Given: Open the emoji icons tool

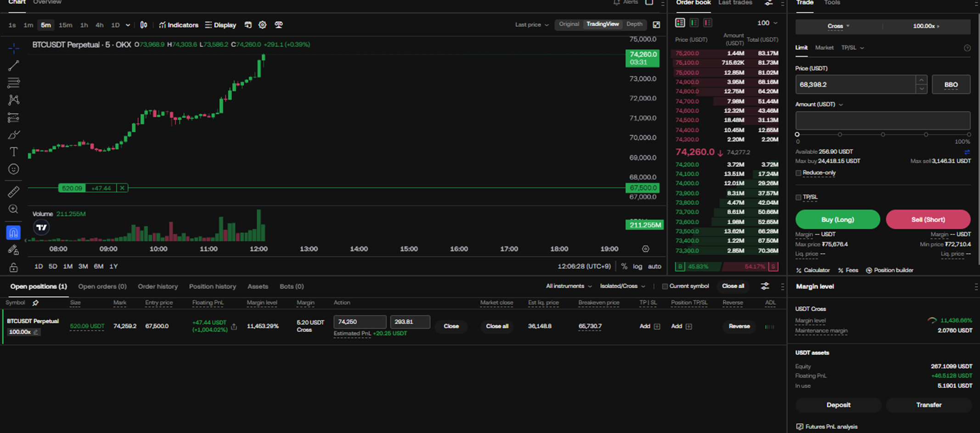Looking at the screenshot, I should click(13, 169).
